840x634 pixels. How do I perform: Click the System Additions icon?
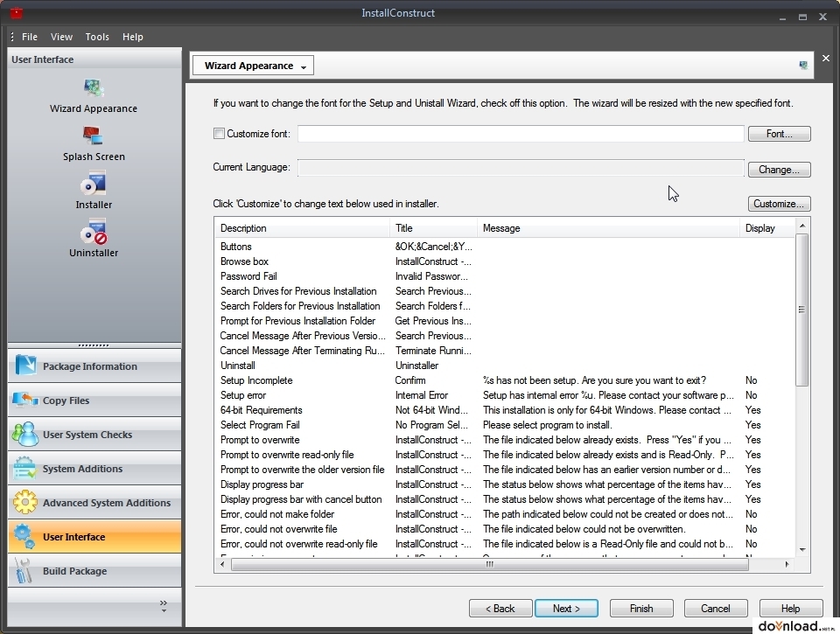click(25, 469)
